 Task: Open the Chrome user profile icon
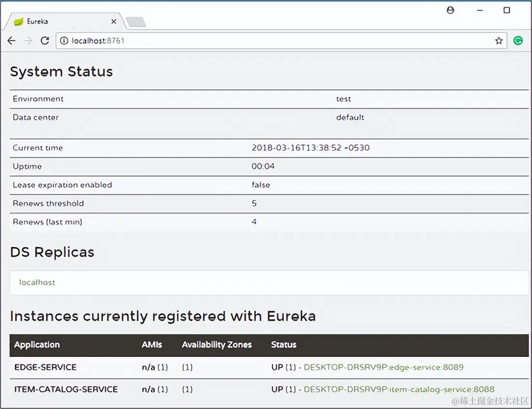[x=450, y=10]
